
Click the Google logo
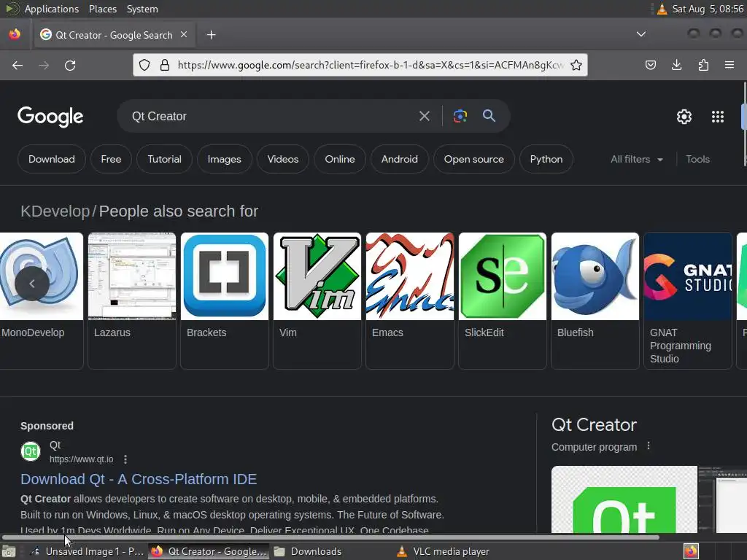[x=50, y=117]
